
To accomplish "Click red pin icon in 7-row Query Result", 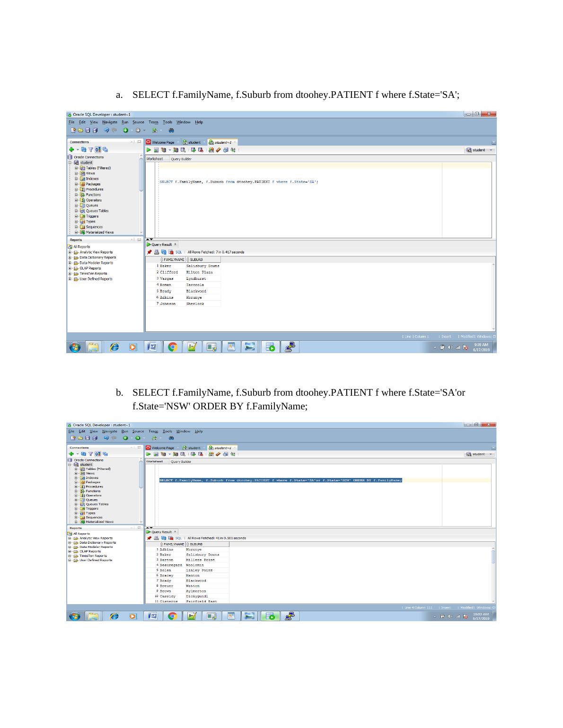I will 150,252.
